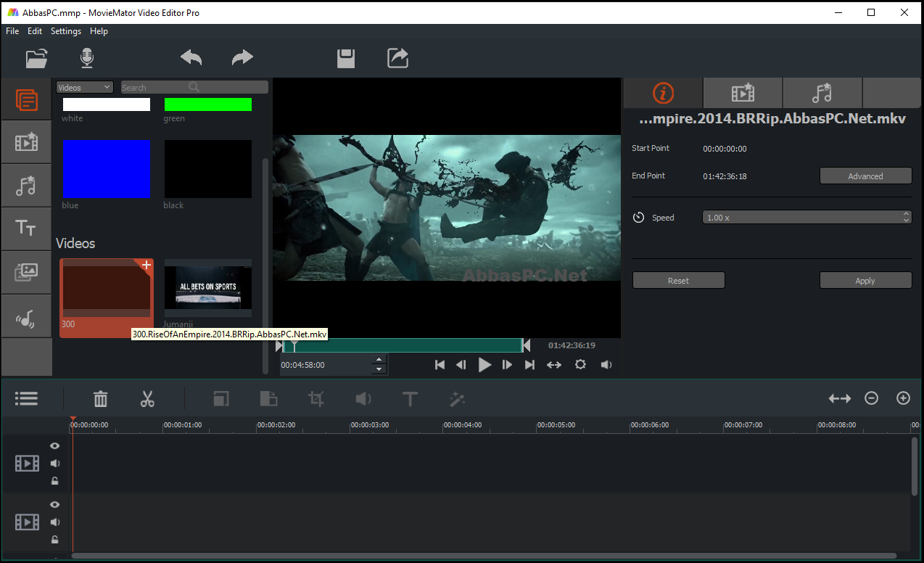Export the video with share icon
The height and width of the screenshot is (563, 924).
click(x=397, y=58)
